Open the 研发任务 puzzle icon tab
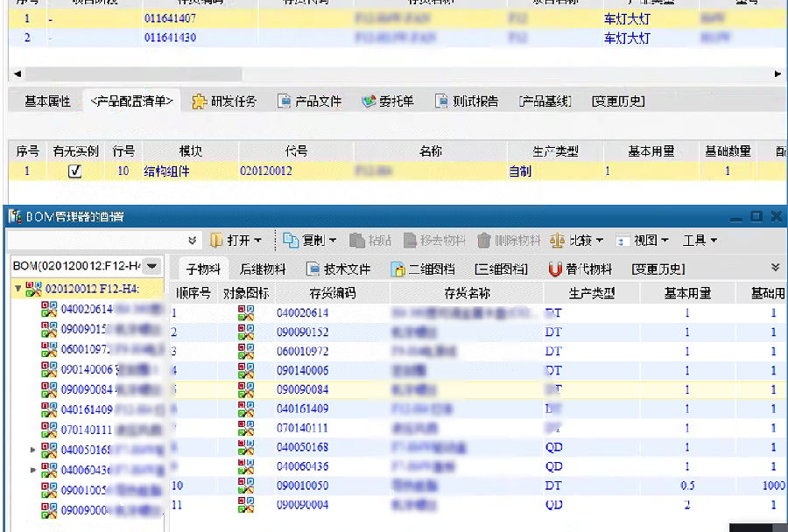Screen dimensions: 788x532 click(x=200, y=101)
